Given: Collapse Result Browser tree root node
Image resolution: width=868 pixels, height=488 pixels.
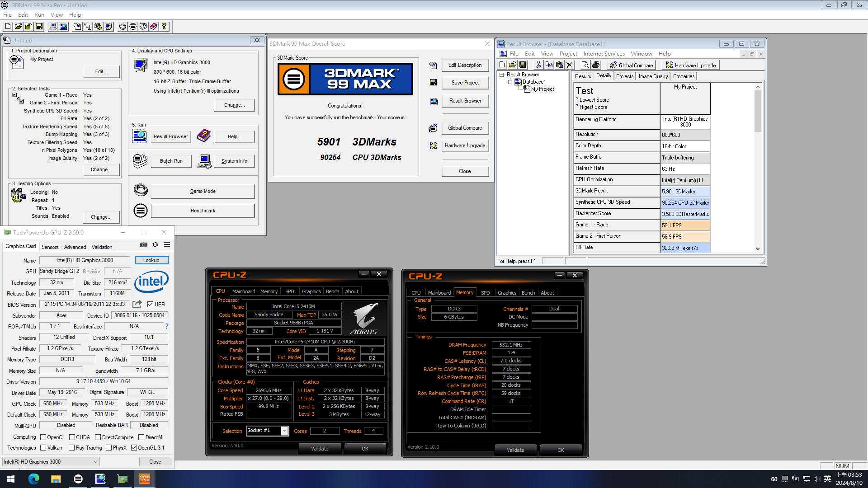Looking at the screenshot, I should point(502,75).
